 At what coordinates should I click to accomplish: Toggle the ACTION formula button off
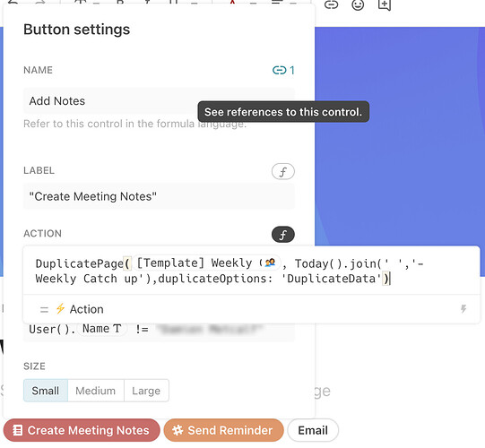tap(283, 235)
